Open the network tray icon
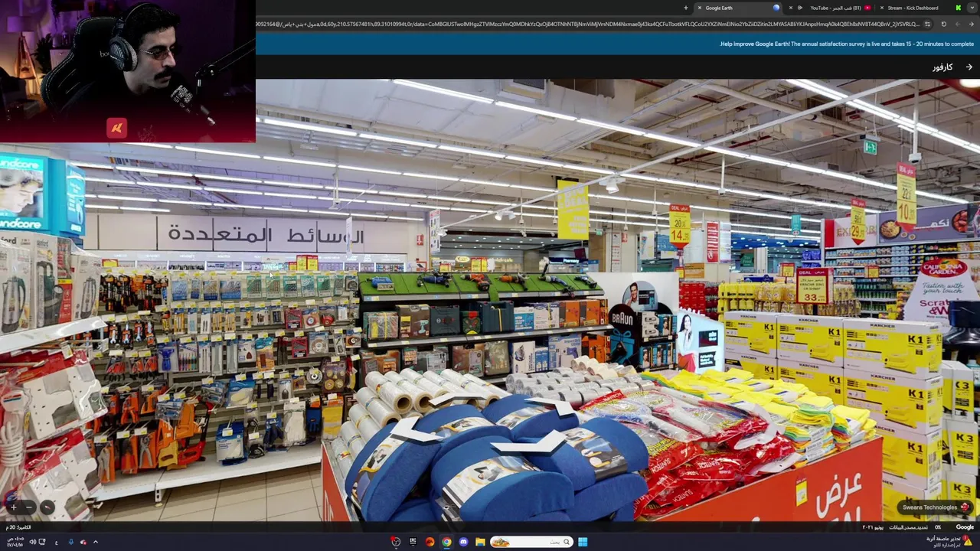Viewport: 980px width, 551px height. pos(41,542)
